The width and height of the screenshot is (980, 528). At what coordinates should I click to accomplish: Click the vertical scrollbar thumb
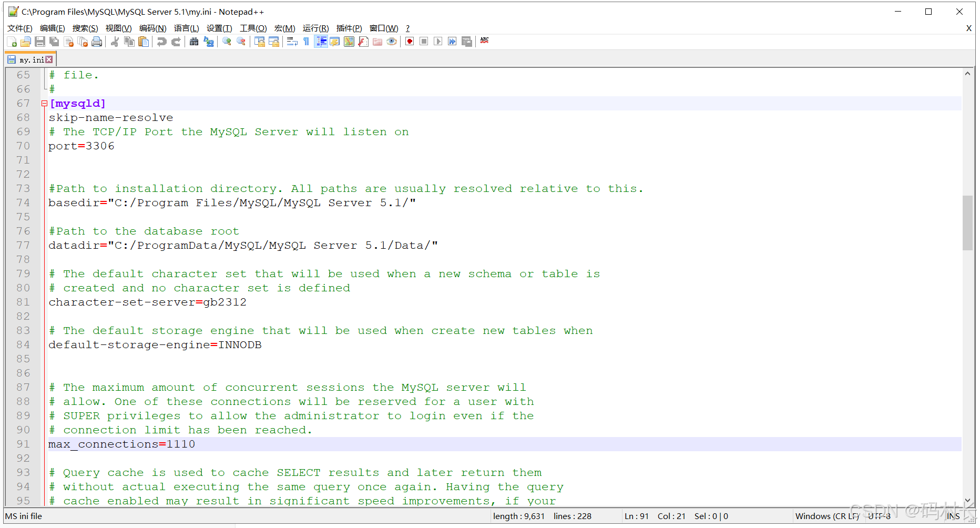967,222
